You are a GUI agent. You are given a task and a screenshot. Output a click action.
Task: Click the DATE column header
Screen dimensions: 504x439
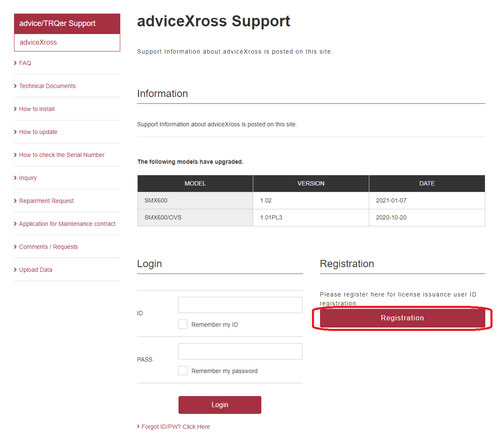[x=427, y=183]
